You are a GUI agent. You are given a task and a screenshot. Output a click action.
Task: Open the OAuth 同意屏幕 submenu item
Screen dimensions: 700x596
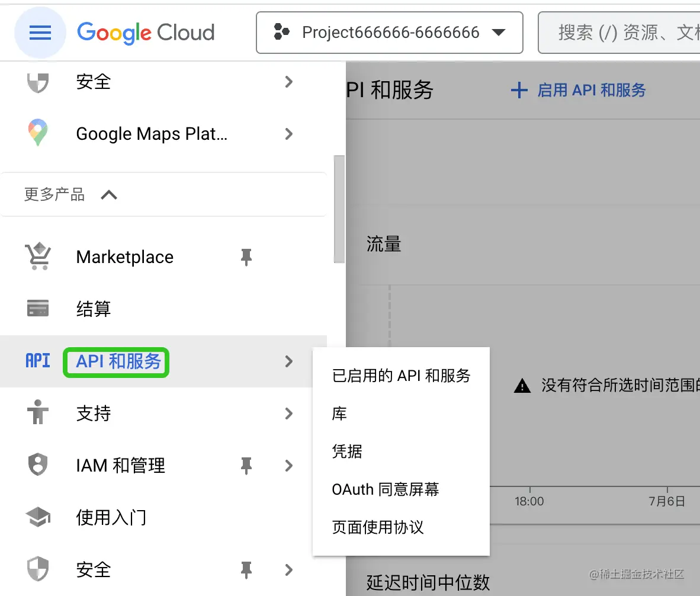(x=402, y=489)
